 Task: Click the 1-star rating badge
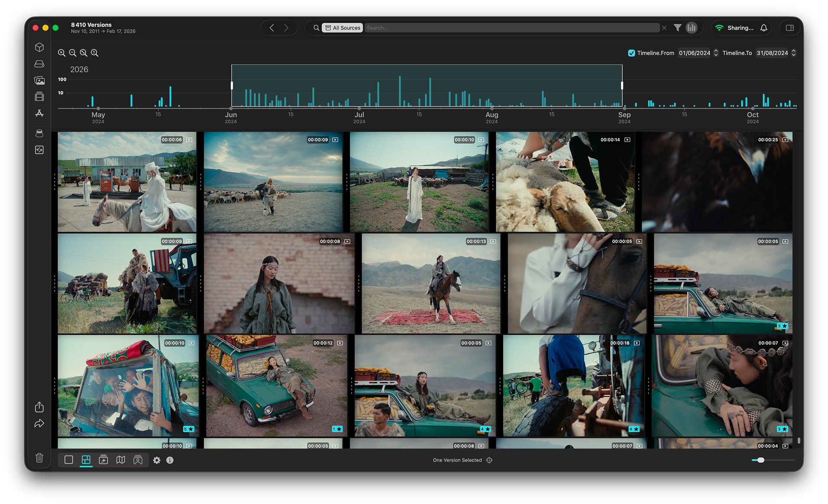337,429
